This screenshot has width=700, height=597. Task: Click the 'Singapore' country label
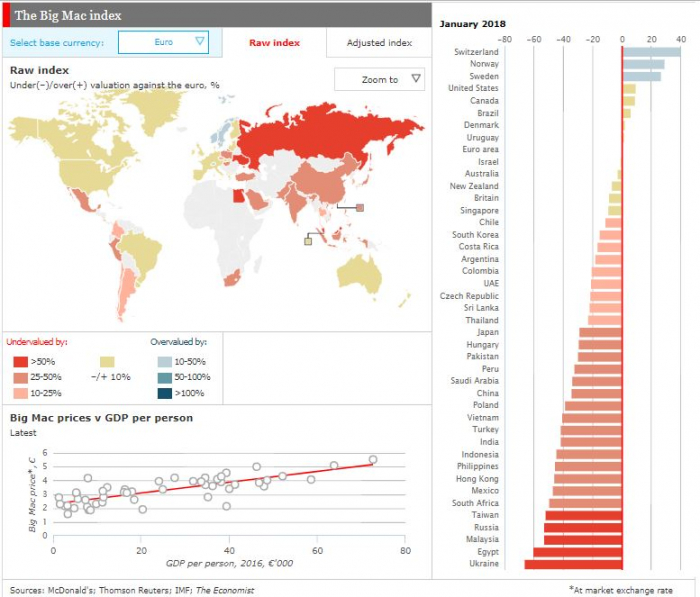point(479,211)
